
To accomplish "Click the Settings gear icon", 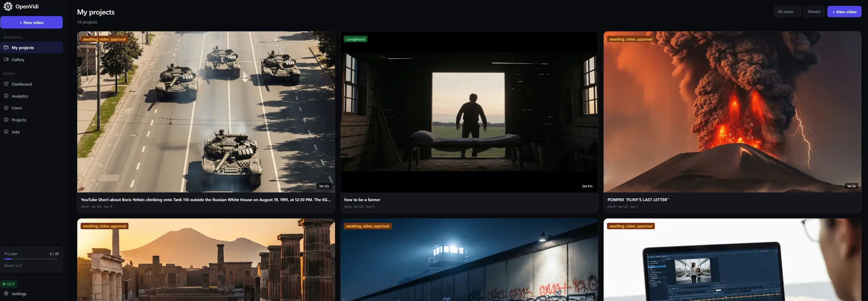I will click(6, 293).
